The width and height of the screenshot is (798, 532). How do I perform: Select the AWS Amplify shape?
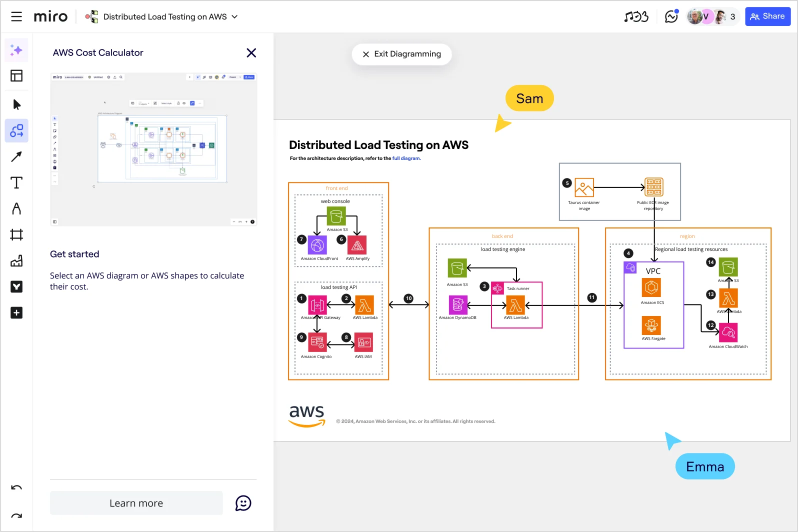coord(357,245)
